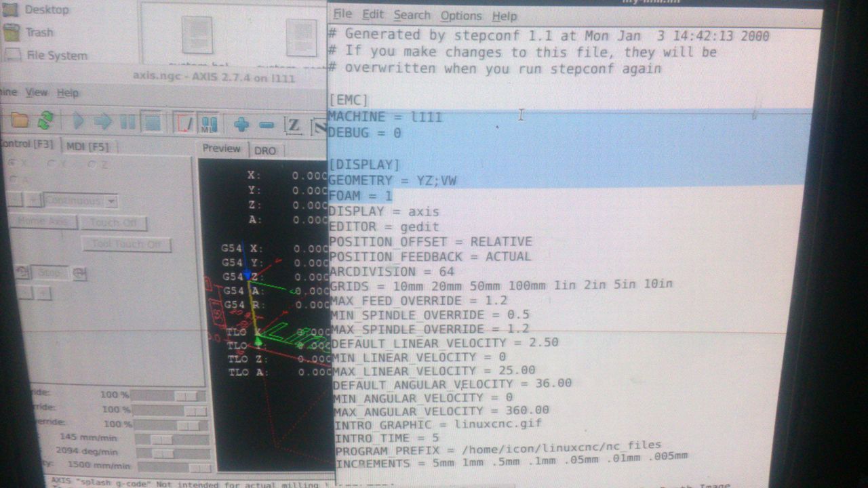Open a G-code file in AXIS toolbar
Viewport: 868px width, 488px height.
point(20,121)
